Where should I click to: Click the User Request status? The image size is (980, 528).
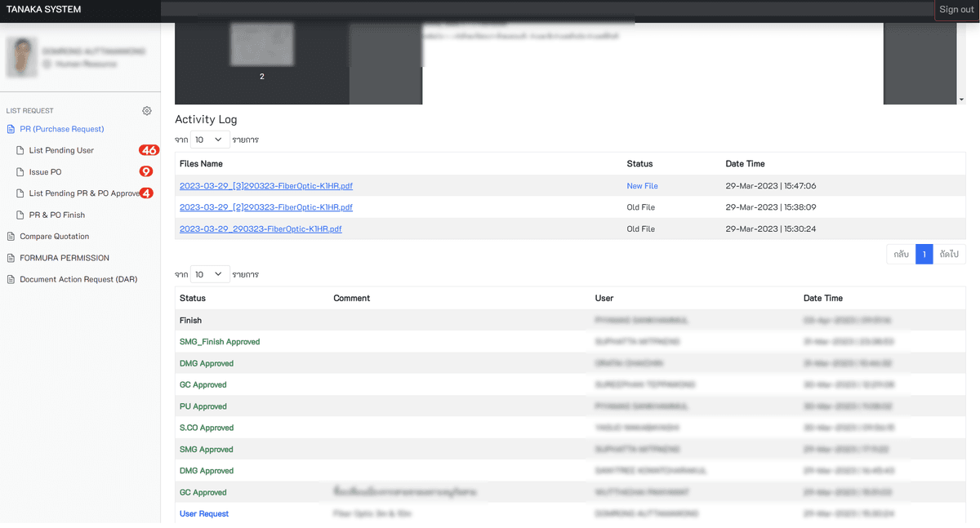tap(204, 514)
